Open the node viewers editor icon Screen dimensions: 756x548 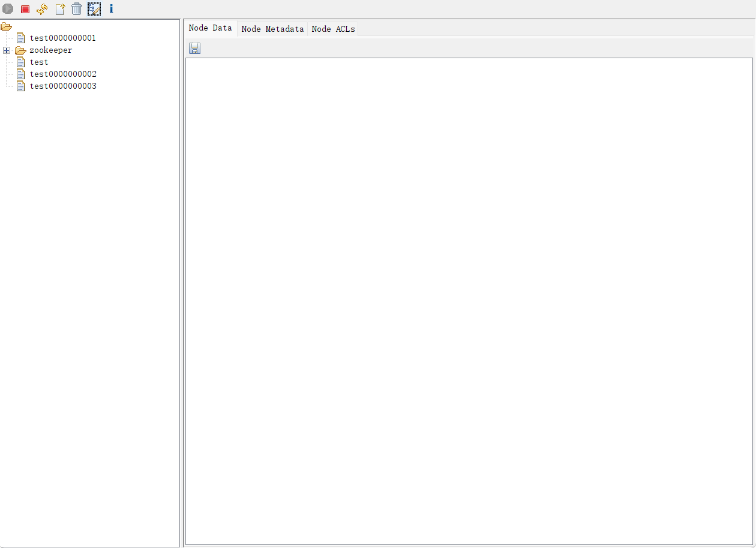pos(94,9)
